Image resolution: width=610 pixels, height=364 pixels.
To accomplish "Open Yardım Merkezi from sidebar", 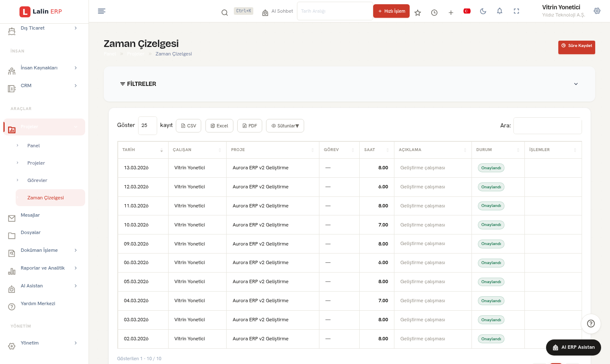I will pyautogui.click(x=44, y=303).
